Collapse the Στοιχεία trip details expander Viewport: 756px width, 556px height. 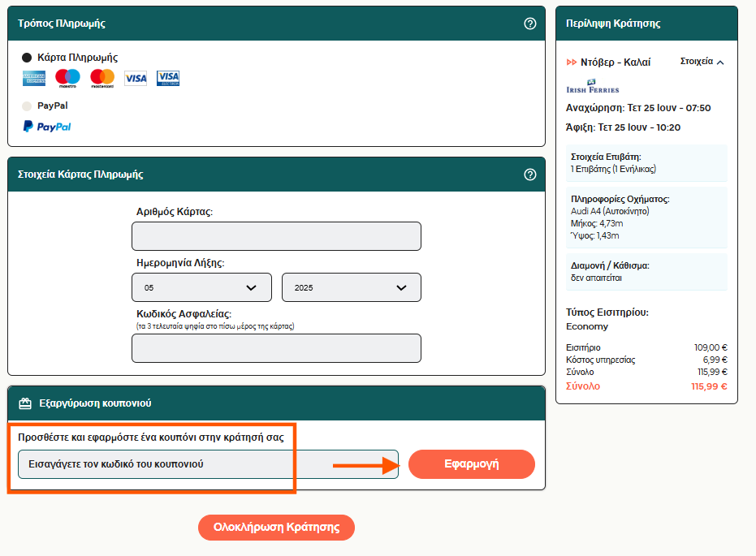point(702,62)
